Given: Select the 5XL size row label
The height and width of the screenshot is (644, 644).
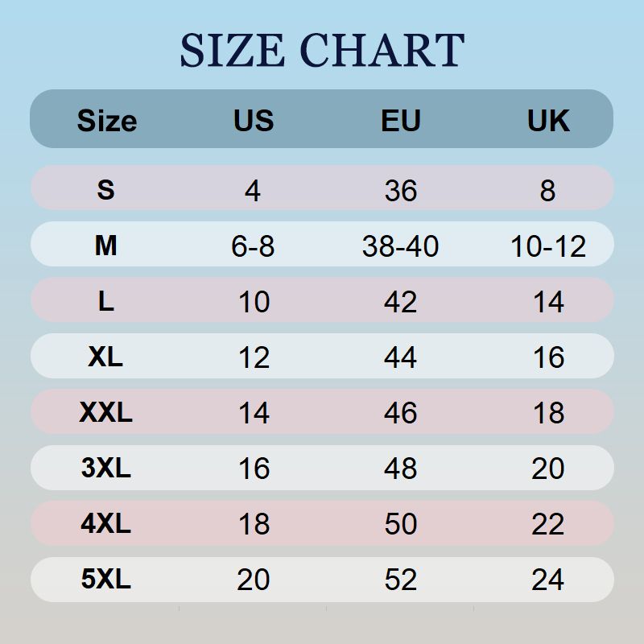Looking at the screenshot, I should tap(105, 580).
